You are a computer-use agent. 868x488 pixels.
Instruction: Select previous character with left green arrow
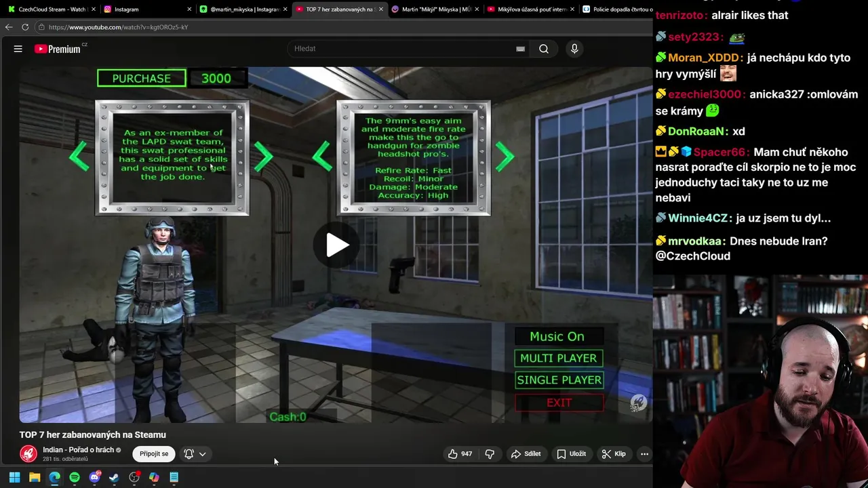(x=79, y=157)
